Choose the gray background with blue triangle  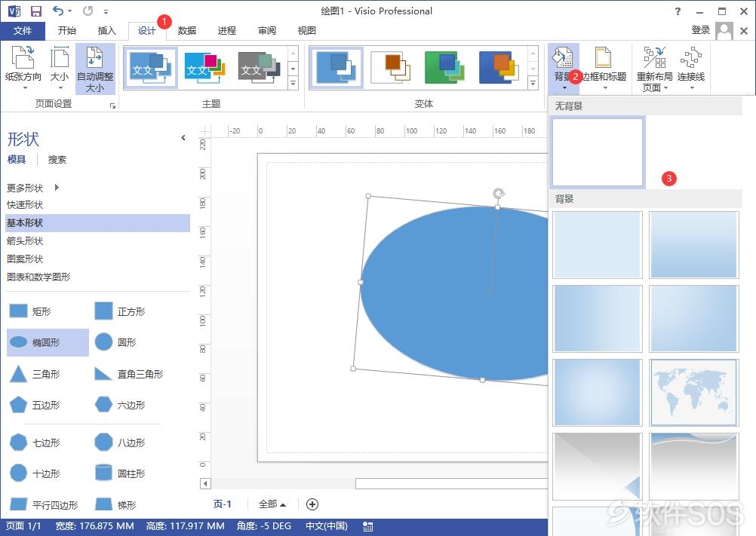click(598, 466)
